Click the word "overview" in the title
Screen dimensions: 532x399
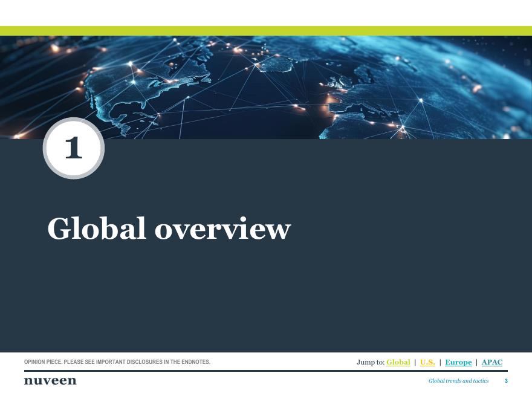pyautogui.click(x=222, y=229)
